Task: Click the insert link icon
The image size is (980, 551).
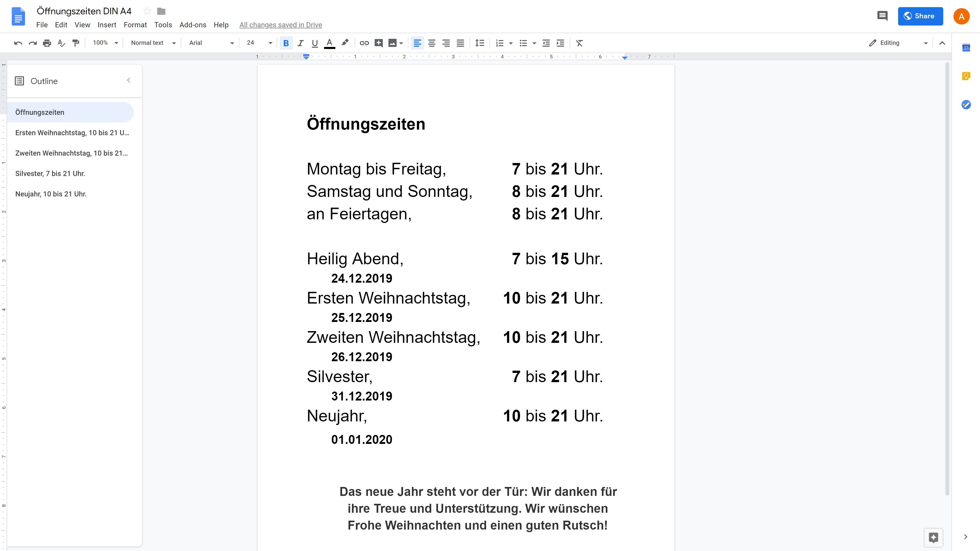Action: [364, 43]
